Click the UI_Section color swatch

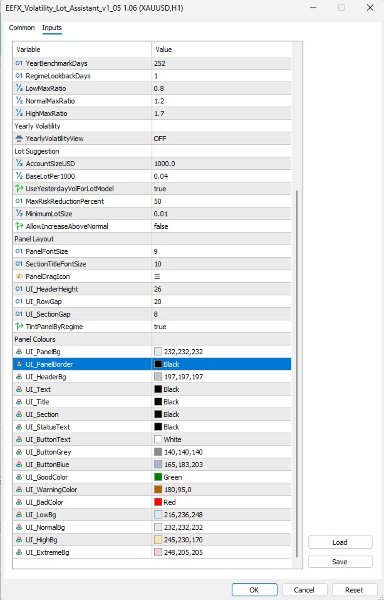158,414
